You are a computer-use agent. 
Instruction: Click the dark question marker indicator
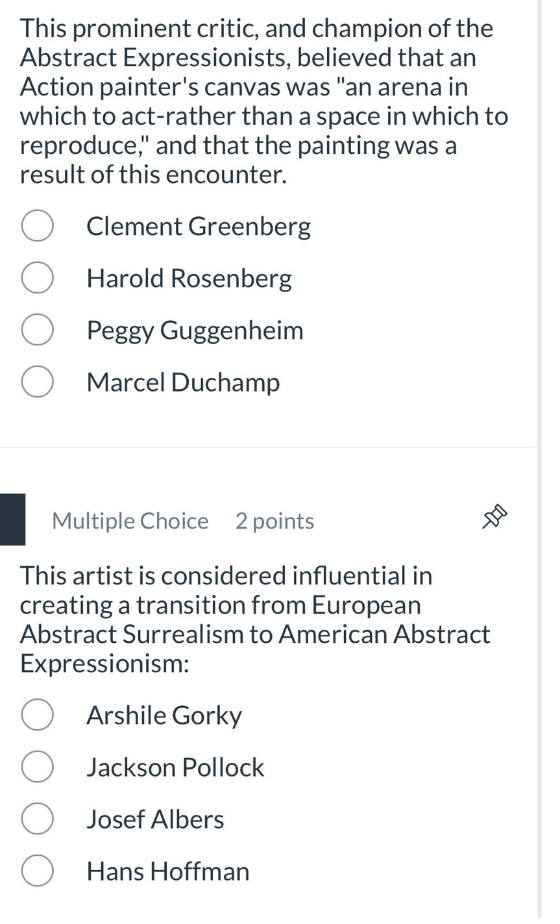pos(12,519)
